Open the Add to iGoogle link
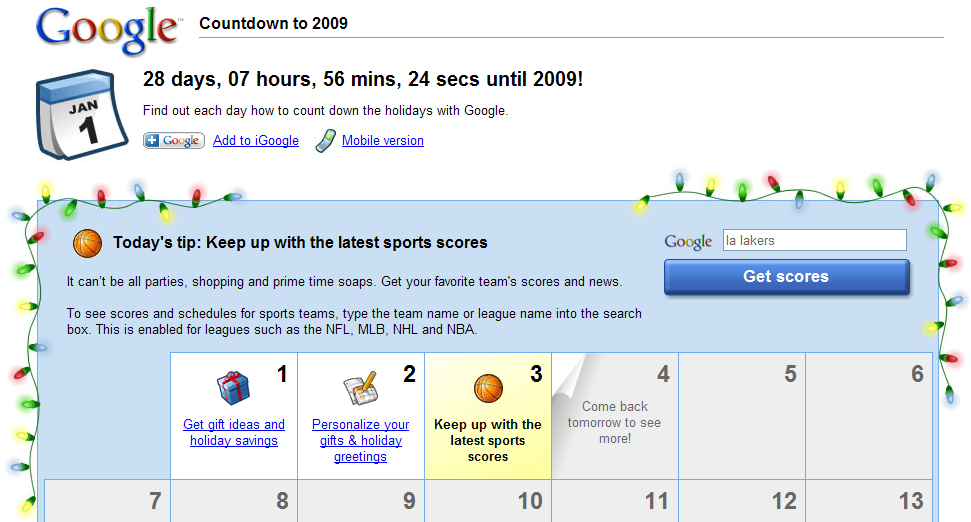 256,141
